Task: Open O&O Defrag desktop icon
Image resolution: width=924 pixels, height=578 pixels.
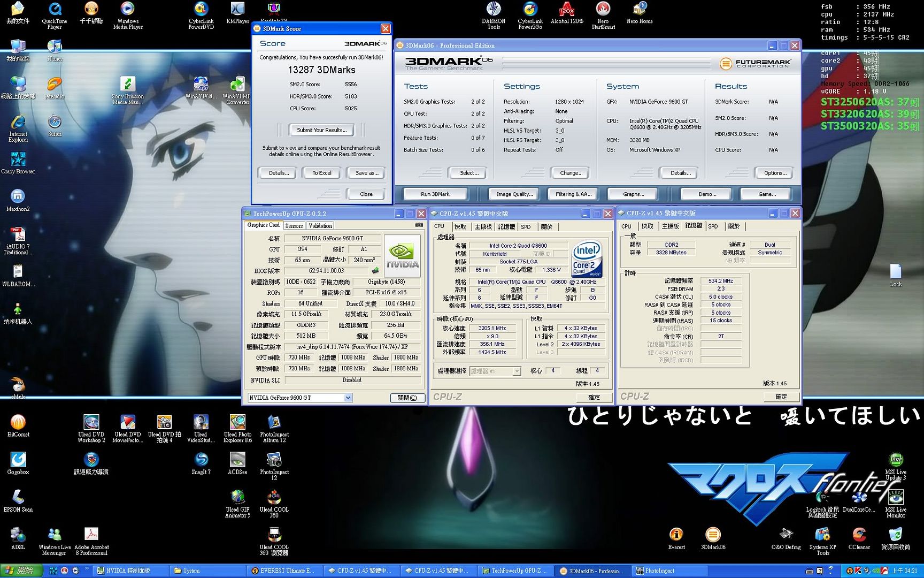Action: (x=786, y=538)
